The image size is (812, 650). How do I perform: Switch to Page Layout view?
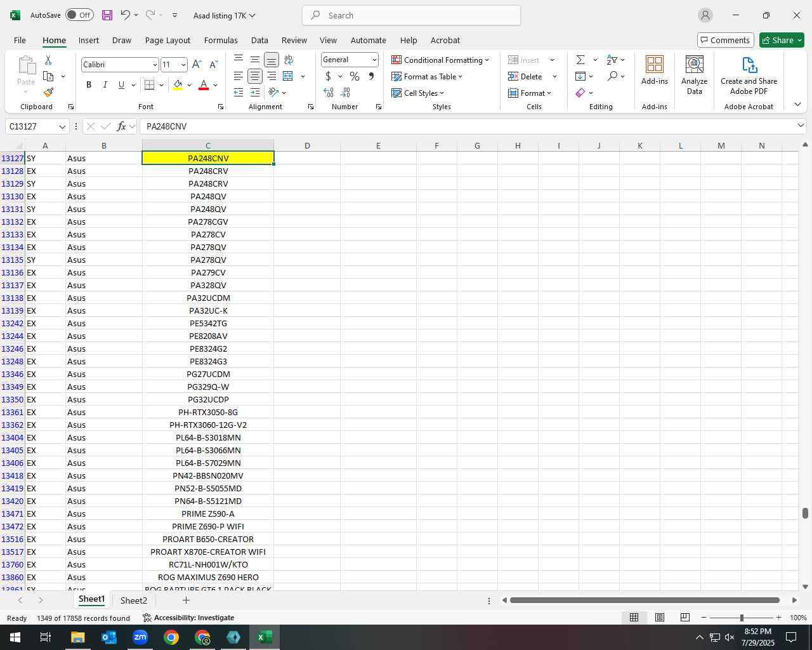(x=660, y=618)
